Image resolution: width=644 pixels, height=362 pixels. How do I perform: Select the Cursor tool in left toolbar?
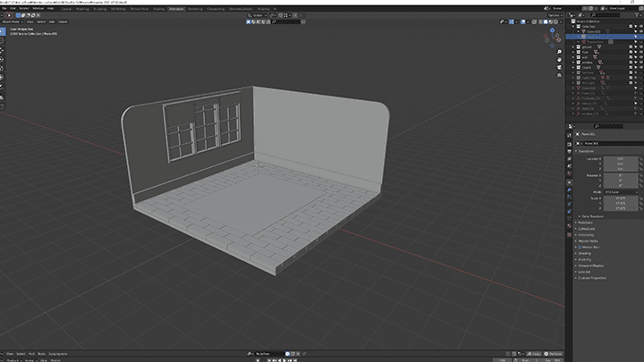(x=2, y=41)
